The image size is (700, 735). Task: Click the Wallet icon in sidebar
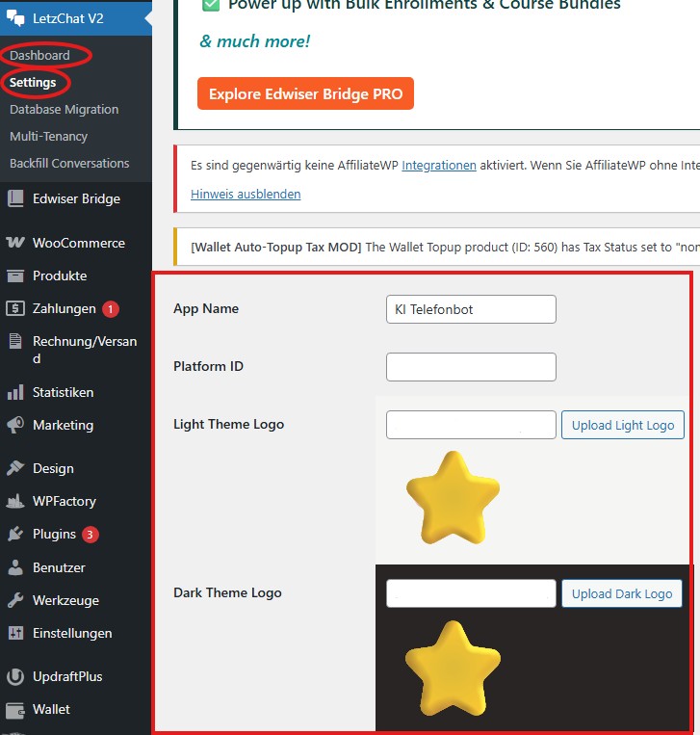click(15, 710)
